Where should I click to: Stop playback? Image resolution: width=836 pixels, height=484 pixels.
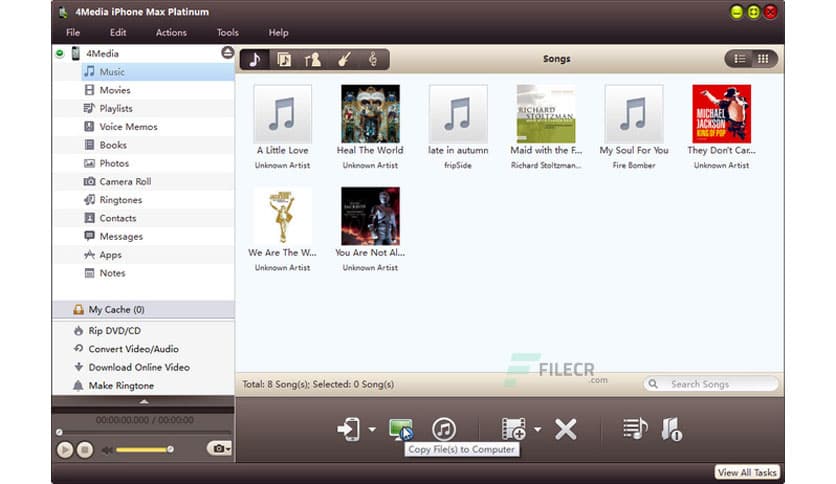click(x=84, y=450)
